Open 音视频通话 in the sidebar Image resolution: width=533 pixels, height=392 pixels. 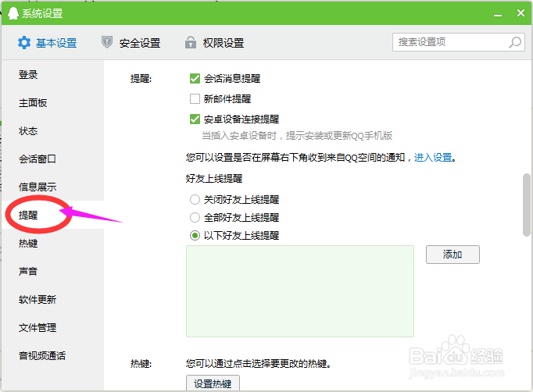click(x=42, y=355)
